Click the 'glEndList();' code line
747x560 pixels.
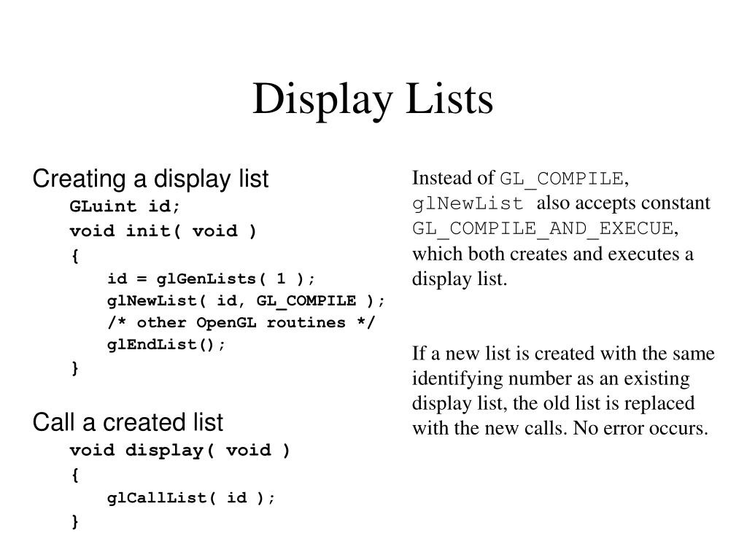166,345
